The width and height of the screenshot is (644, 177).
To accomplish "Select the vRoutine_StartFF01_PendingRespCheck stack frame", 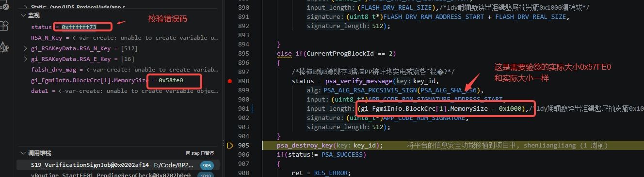I will click(x=118, y=175).
